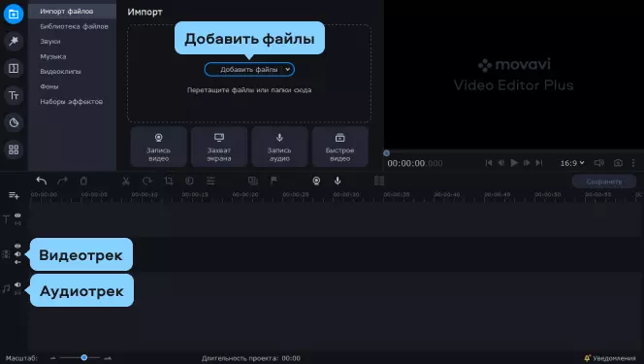Click the microphone voice-over icon in toolbar
The width and height of the screenshot is (644, 364).
(338, 181)
